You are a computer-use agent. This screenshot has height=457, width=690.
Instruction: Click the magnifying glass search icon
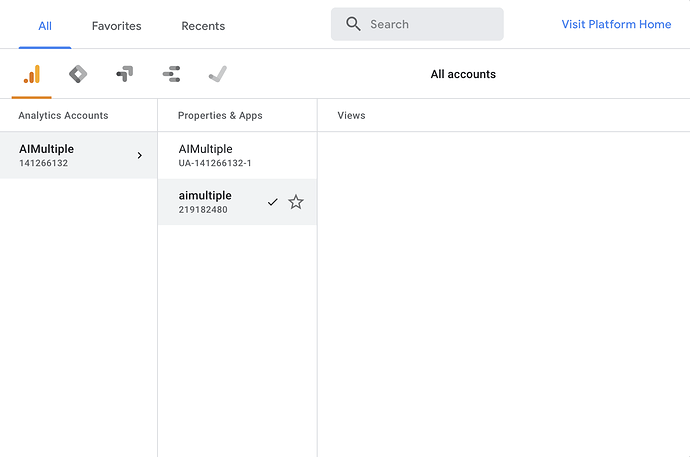tap(353, 24)
